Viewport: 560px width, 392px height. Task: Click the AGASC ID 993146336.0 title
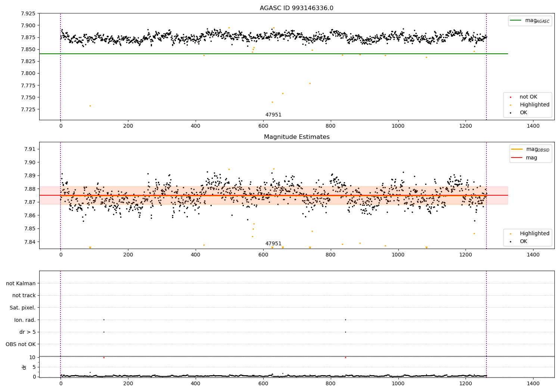coord(296,8)
